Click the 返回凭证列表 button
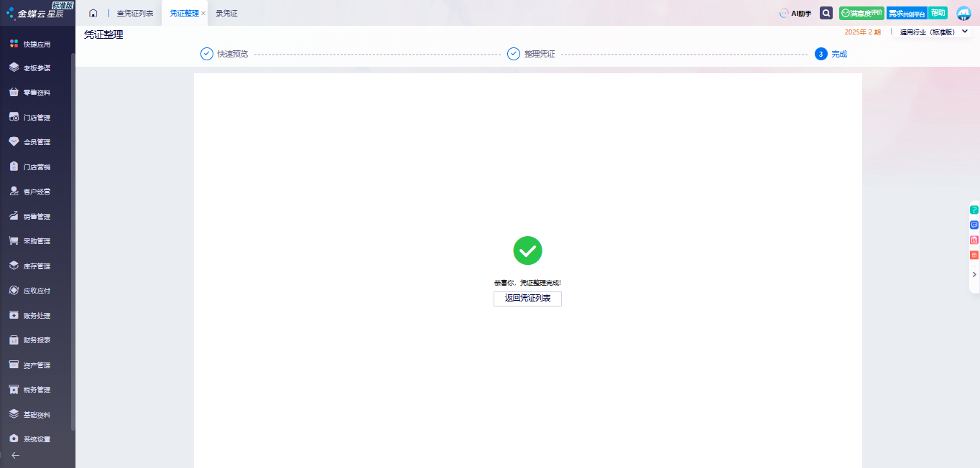 (527, 299)
